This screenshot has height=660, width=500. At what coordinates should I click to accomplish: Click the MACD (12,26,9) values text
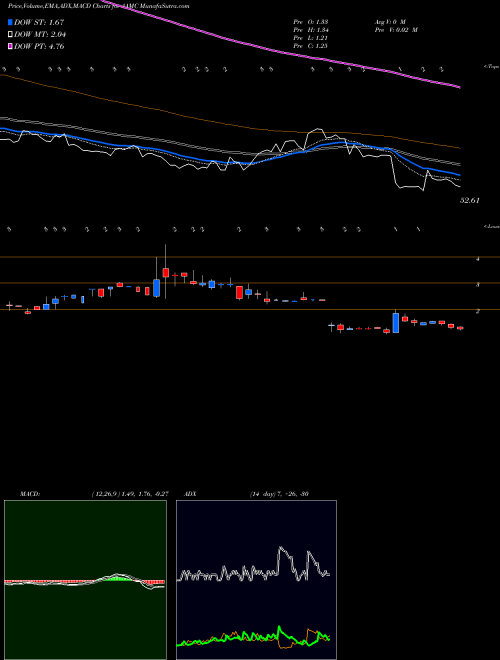point(130,494)
